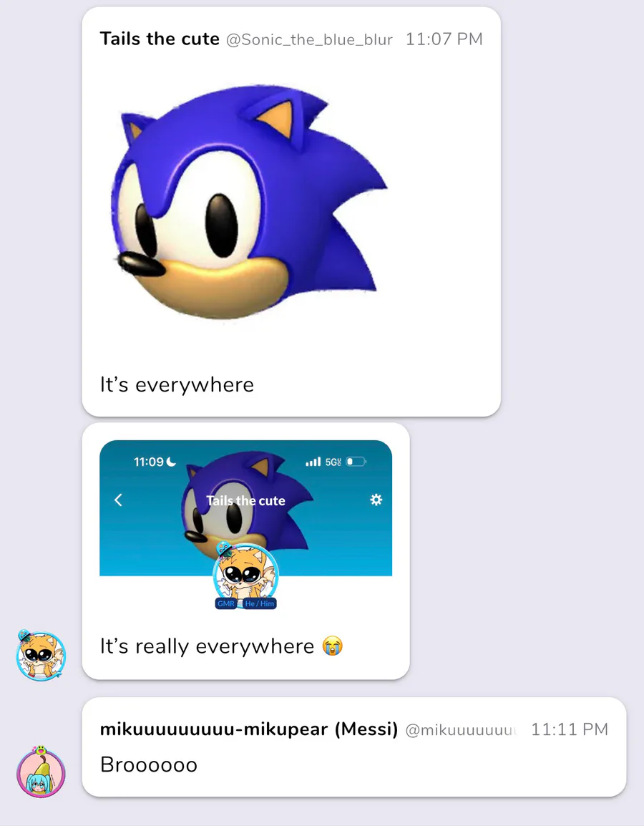The height and width of the screenshot is (826, 644).
Task: Click the username Tails the cute
Action: 160,39
